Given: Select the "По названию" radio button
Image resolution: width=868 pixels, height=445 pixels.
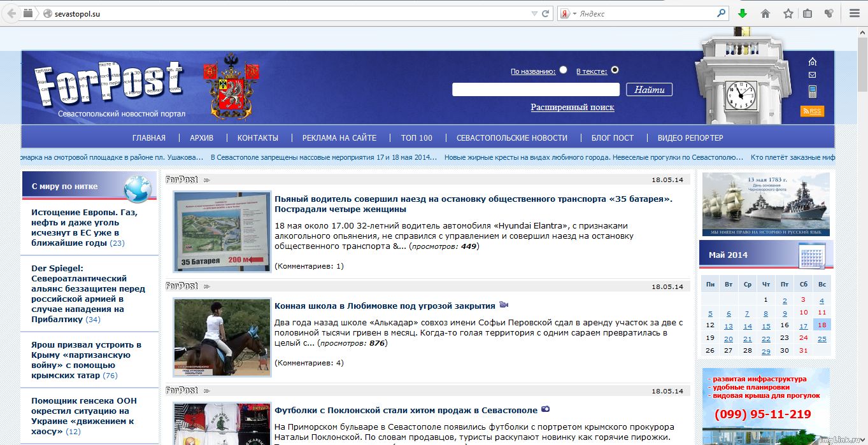Looking at the screenshot, I should 564,70.
